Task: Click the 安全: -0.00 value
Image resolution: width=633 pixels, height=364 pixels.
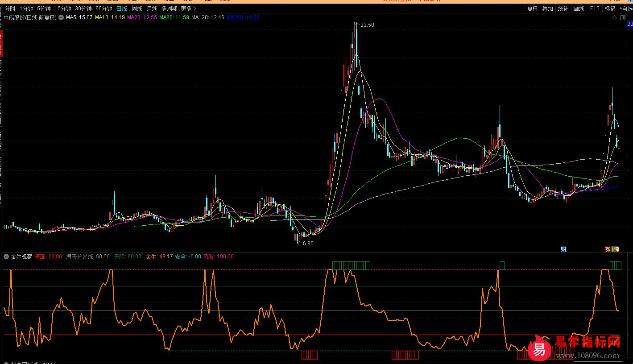Action: coord(188,256)
